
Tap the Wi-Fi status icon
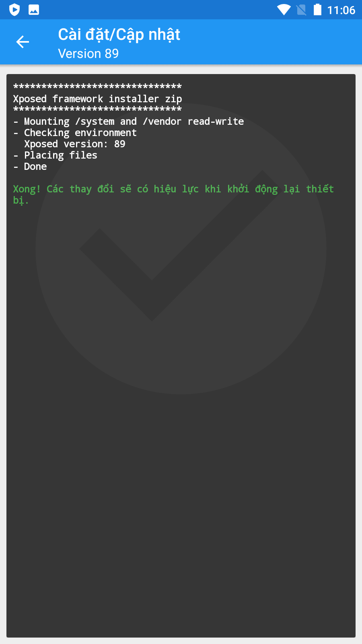284,10
